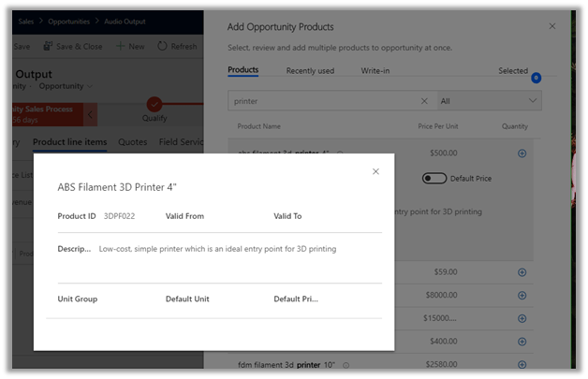Switch to the Write-in tab
The image size is (588, 379).
[376, 70]
